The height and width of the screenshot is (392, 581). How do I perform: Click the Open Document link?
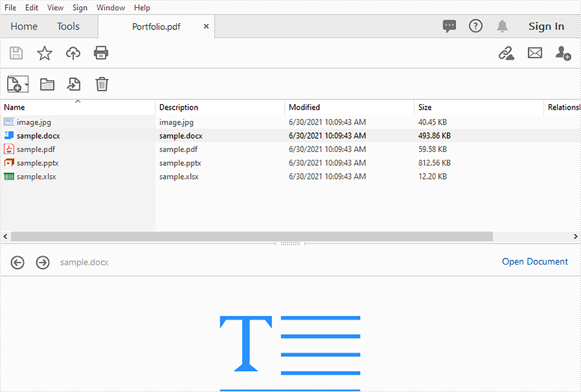[535, 261]
